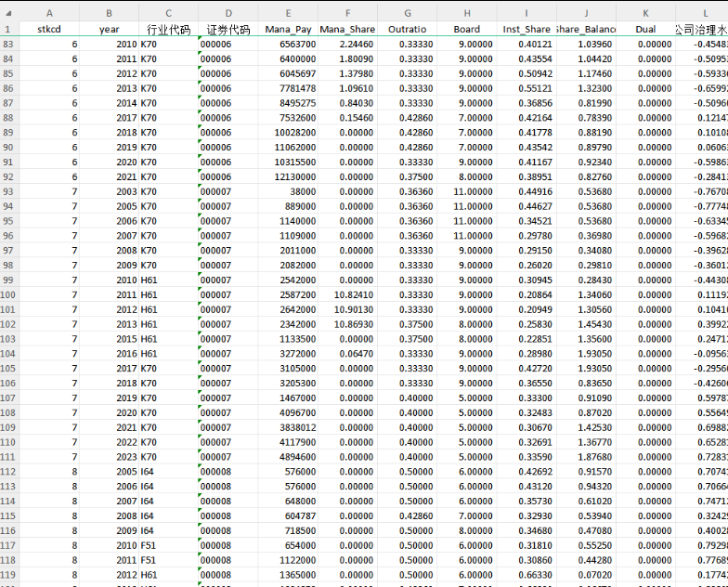The image size is (728, 587).
Task: Select column A header
Action: (x=49, y=13)
